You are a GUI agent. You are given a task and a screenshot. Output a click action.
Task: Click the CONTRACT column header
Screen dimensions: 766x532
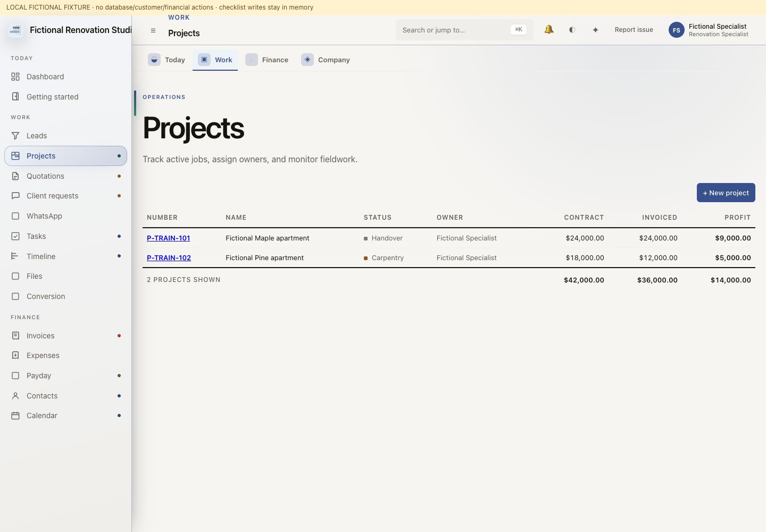tap(584, 218)
